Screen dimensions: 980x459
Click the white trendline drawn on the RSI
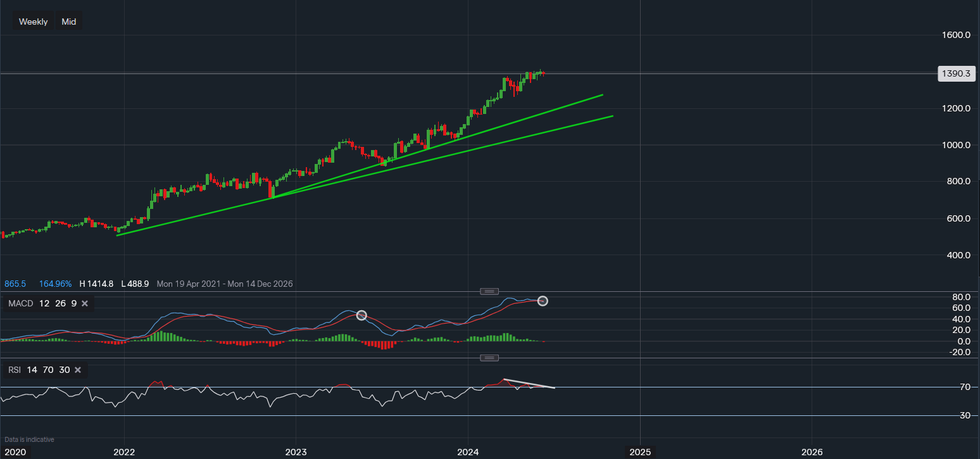[x=530, y=383]
